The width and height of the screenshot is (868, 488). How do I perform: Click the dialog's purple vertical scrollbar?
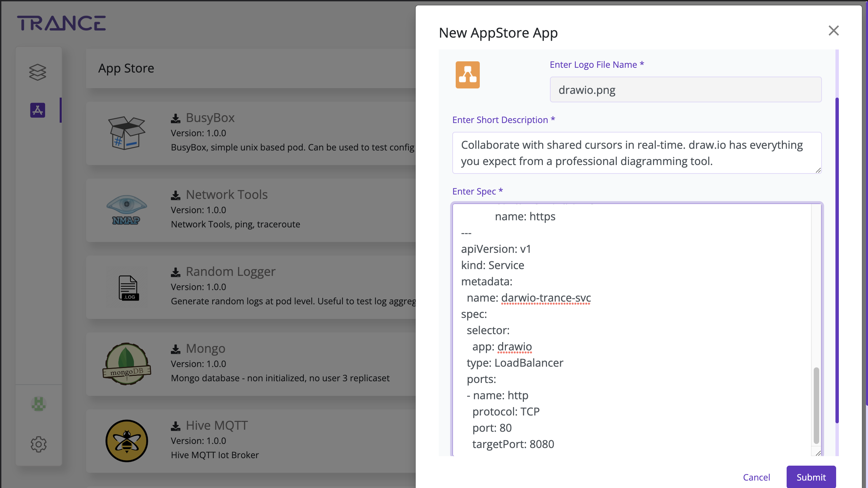click(837, 260)
